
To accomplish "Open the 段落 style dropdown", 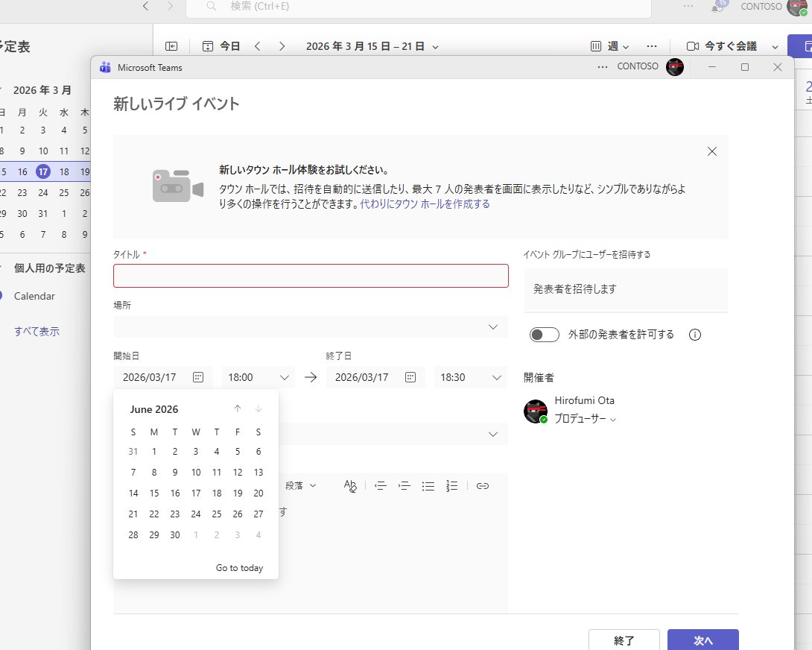I will pyautogui.click(x=301, y=485).
